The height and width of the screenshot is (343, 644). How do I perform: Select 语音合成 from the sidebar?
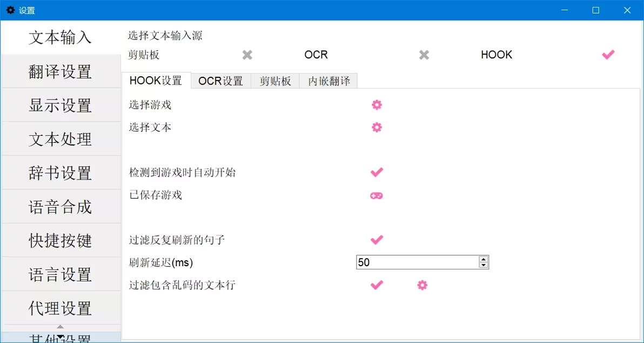point(61,207)
